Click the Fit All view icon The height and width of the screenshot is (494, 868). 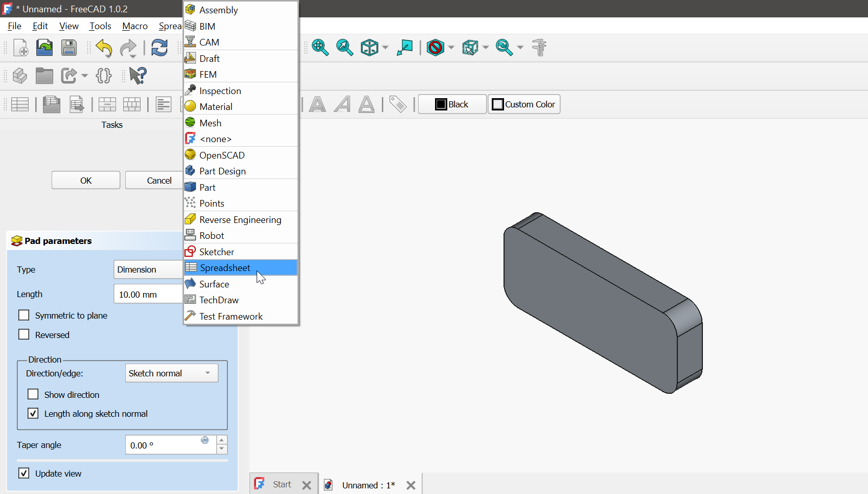click(321, 48)
